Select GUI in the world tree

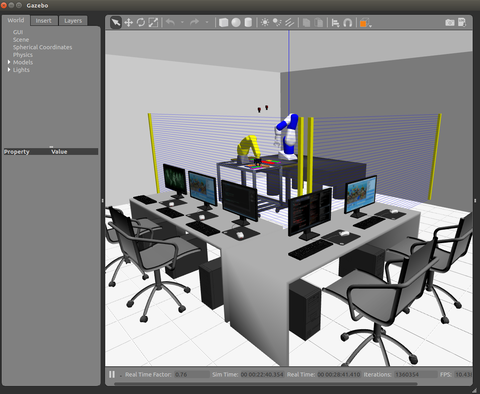coord(18,32)
